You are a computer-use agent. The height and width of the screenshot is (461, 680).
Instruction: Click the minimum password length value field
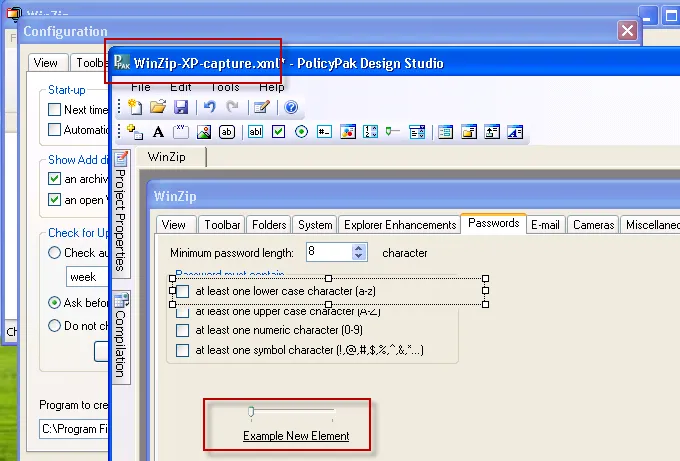pyautogui.click(x=329, y=252)
